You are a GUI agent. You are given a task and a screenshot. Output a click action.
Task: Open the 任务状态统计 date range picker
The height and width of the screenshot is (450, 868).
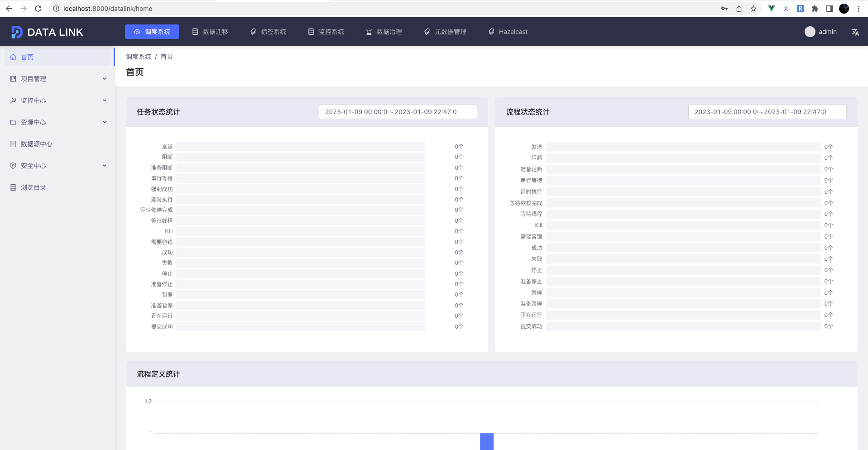[398, 112]
